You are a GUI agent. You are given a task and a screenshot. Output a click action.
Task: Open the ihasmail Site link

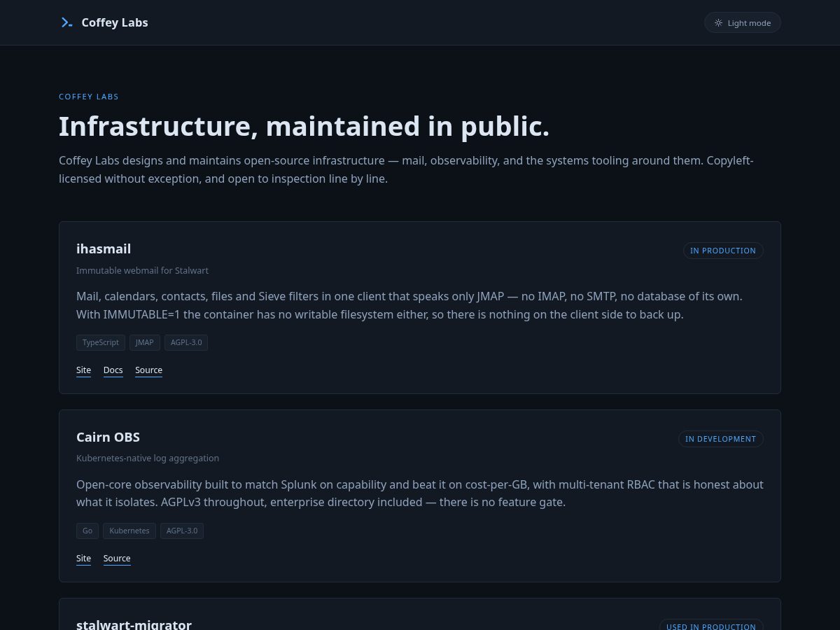tap(83, 370)
